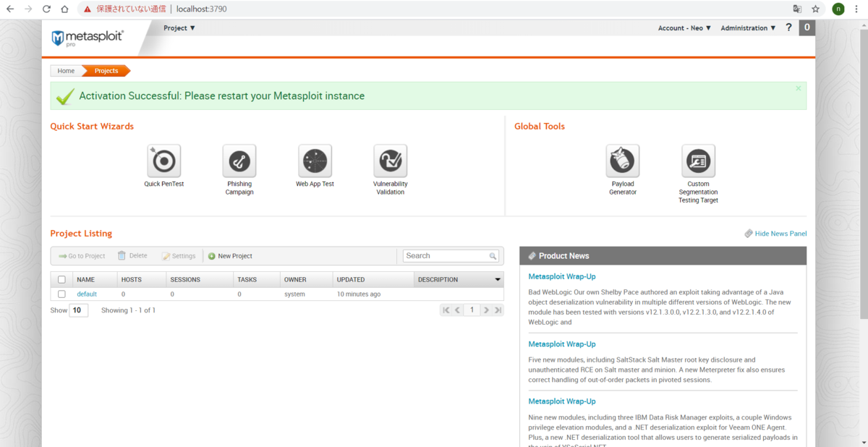Click the search magnifier icon in project search
Screen dimensions: 868x447
click(x=493, y=256)
